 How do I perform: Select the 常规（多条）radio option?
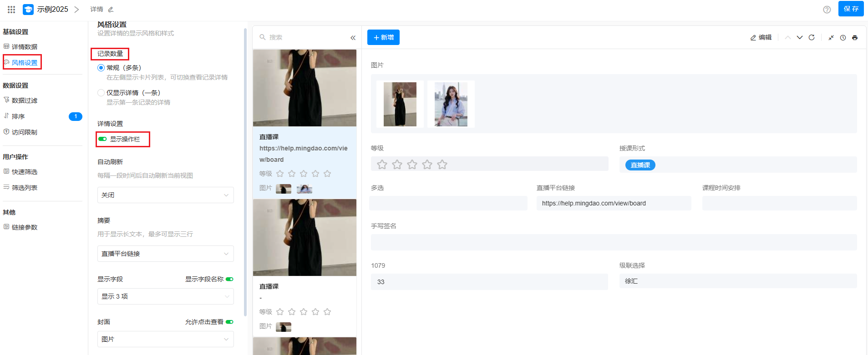click(101, 68)
